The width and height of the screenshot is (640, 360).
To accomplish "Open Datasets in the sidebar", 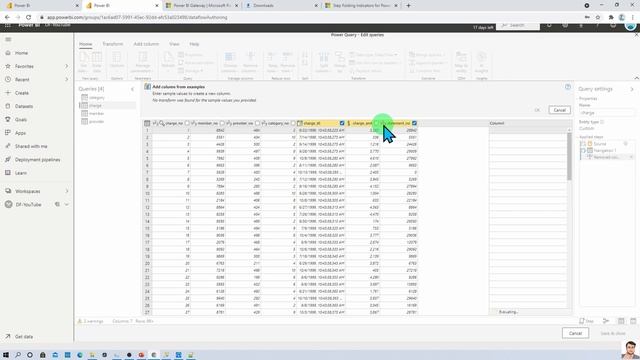I will (24, 107).
